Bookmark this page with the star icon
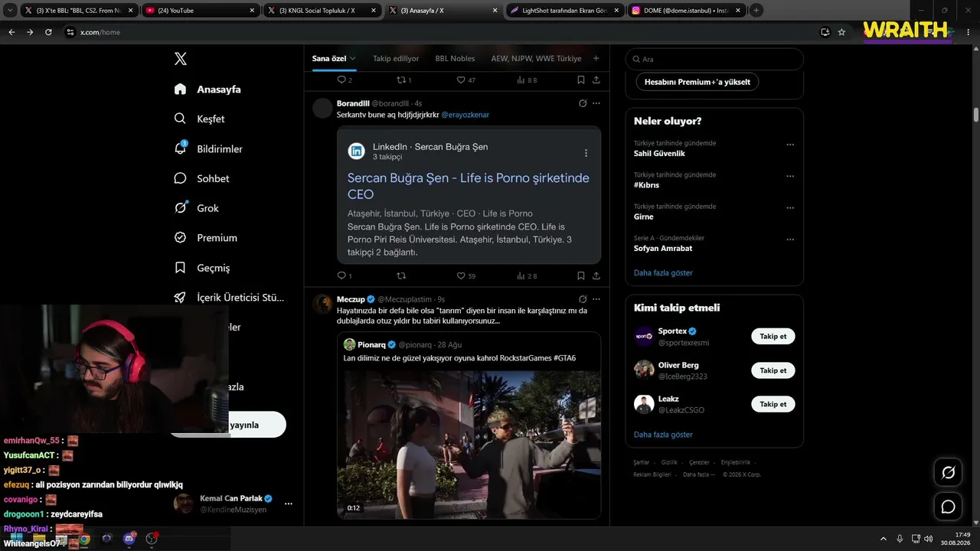The height and width of the screenshot is (551, 980). click(x=841, y=32)
